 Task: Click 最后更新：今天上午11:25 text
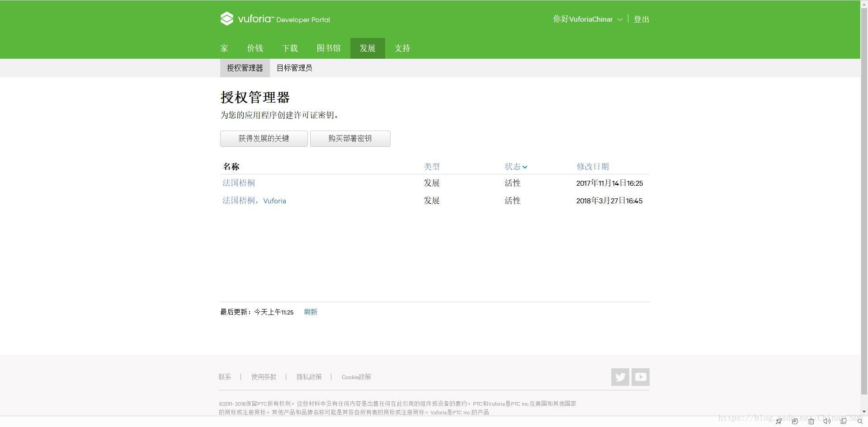click(x=257, y=312)
